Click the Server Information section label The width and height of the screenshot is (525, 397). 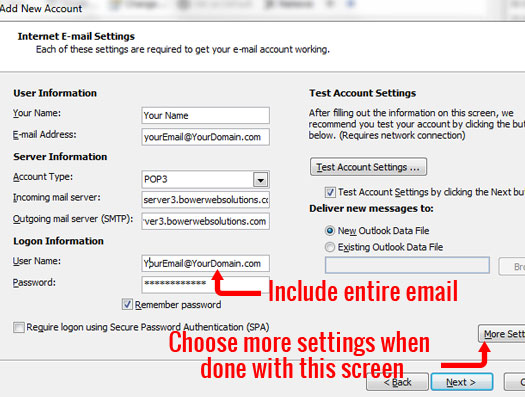click(60, 157)
